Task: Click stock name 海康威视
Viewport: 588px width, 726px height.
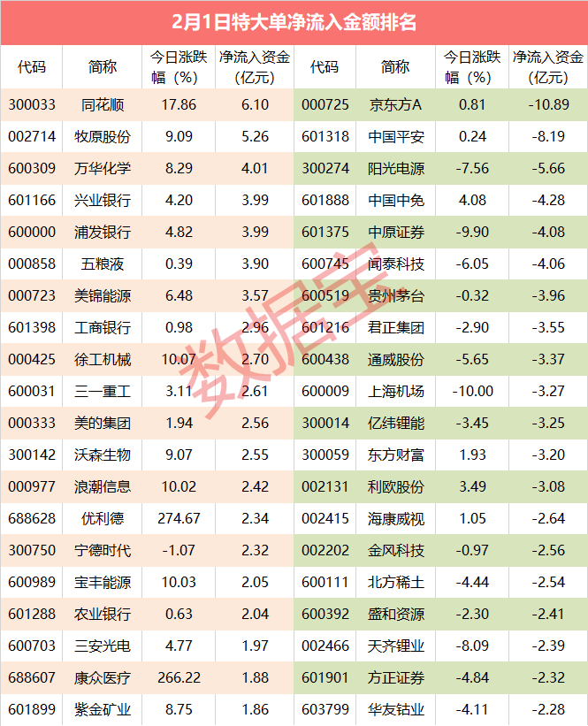Action: 396,518
